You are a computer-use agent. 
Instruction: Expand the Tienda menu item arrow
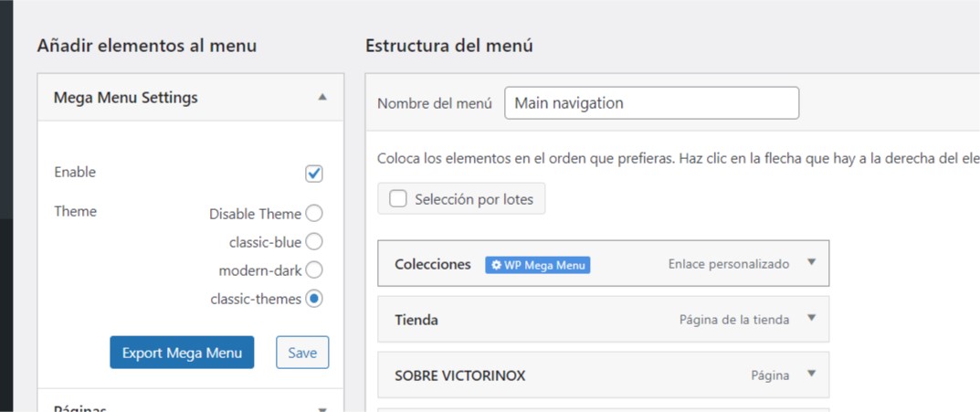(811, 318)
